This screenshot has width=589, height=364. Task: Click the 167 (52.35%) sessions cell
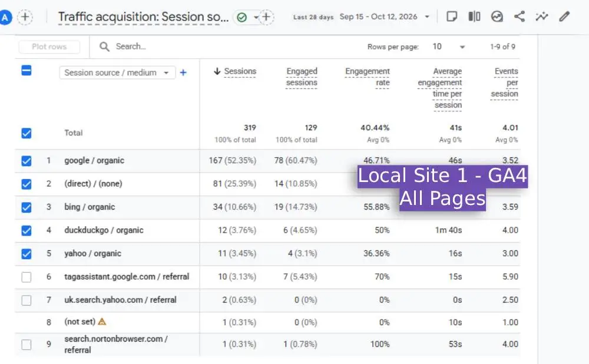(x=233, y=160)
